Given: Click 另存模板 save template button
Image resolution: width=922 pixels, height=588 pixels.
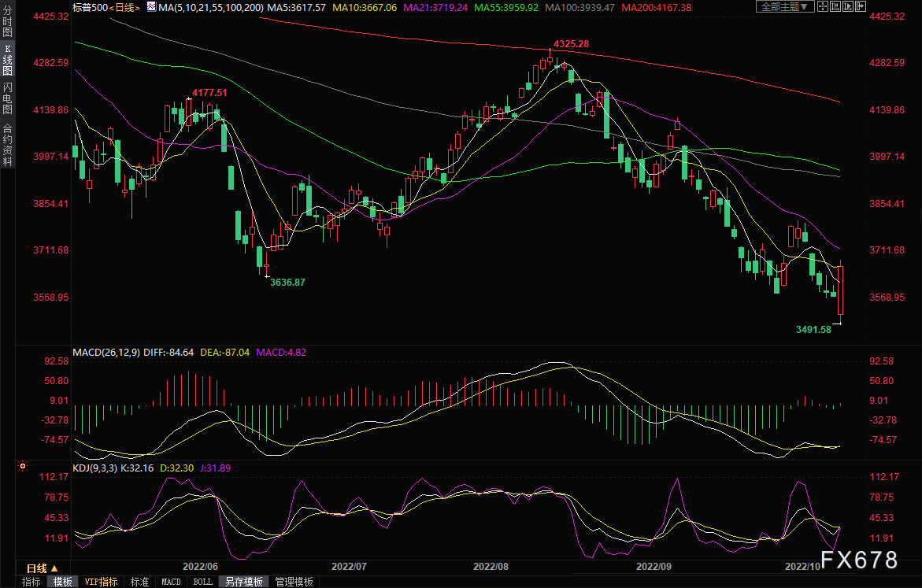Looking at the screenshot, I should pyautogui.click(x=244, y=582).
